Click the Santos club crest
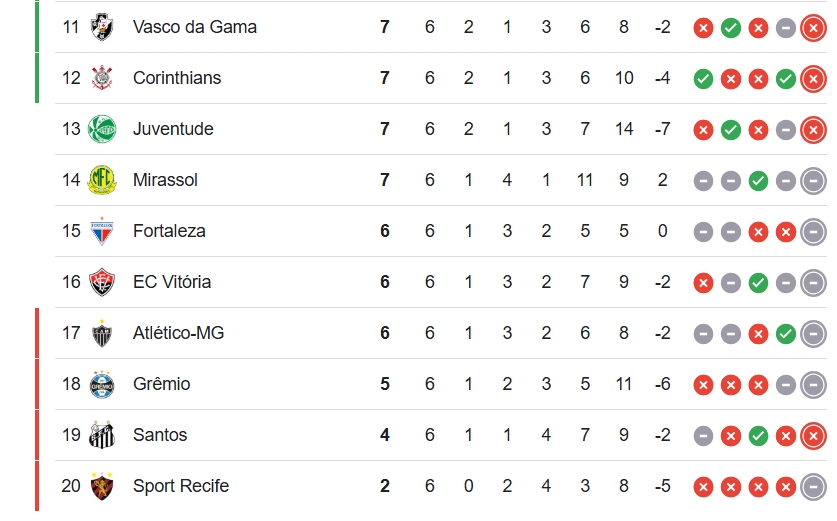Screen dimensions: 837x521 (x=102, y=435)
